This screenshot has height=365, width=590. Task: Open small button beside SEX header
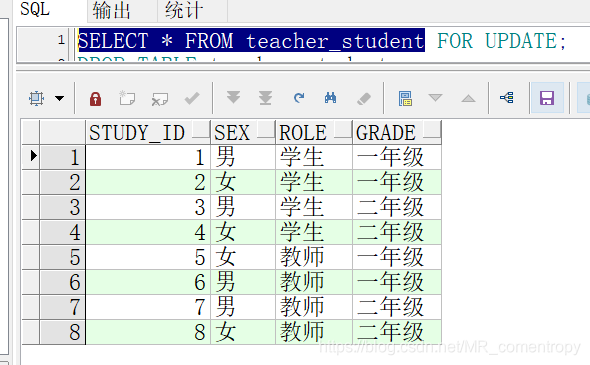(x=266, y=129)
